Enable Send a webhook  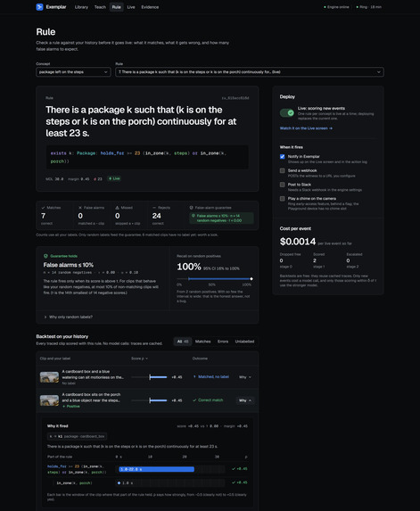pyautogui.click(x=282, y=170)
